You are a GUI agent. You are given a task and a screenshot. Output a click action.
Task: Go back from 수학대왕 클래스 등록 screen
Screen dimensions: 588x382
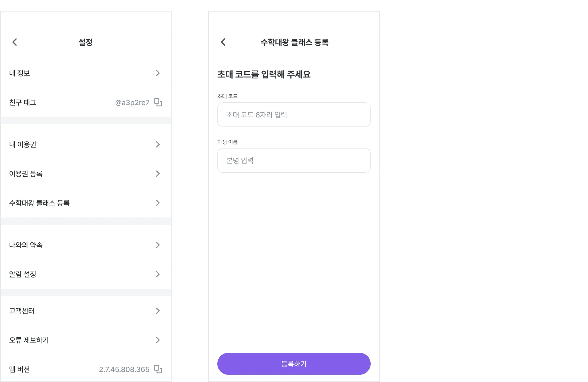point(223,42)
